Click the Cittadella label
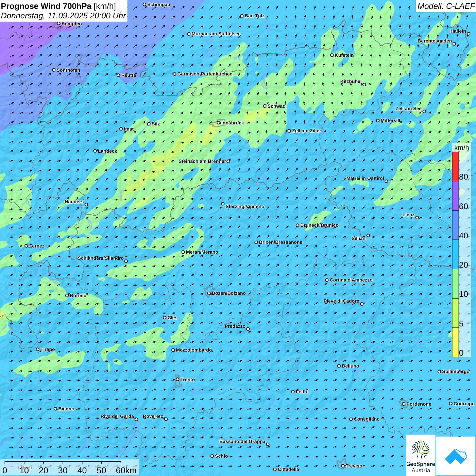476x476 pixels. click(x=288, y=469)
